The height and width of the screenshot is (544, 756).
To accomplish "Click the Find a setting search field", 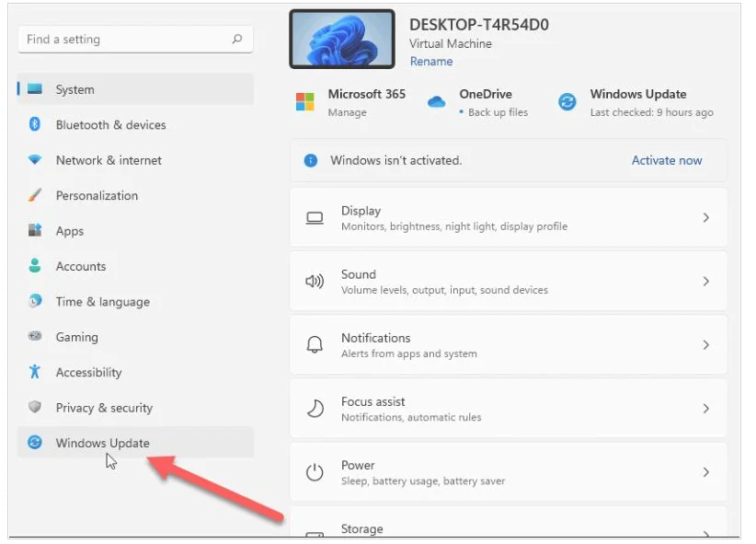I will click(124, 40).
